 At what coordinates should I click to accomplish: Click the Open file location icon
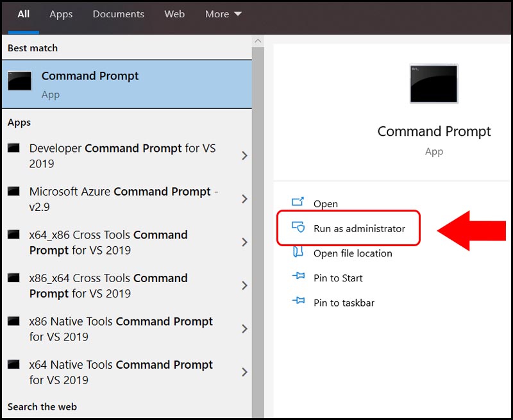298,253
